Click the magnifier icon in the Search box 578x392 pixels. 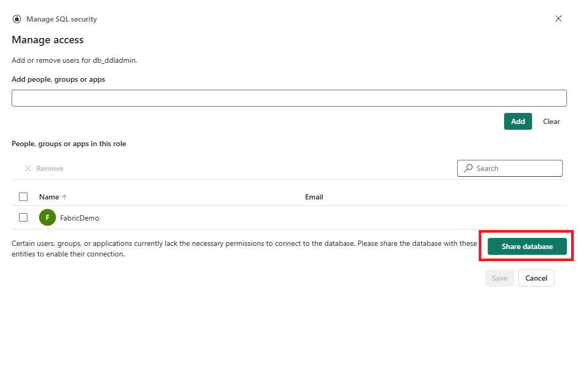click(x=468, y=168)
